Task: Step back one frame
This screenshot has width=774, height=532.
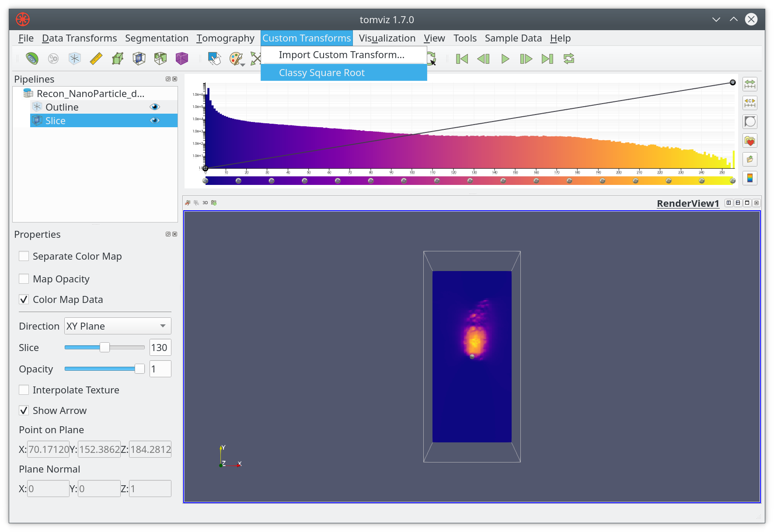Action: (483, 59)
